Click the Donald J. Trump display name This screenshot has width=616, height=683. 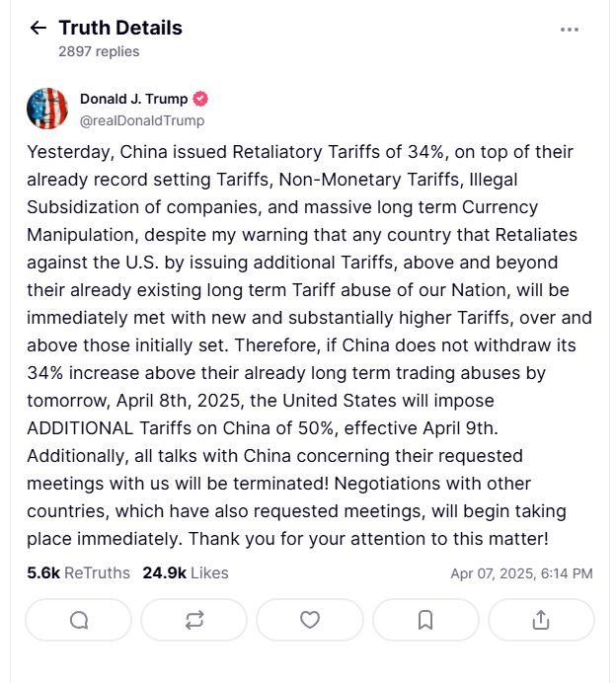tap(133, 99)
